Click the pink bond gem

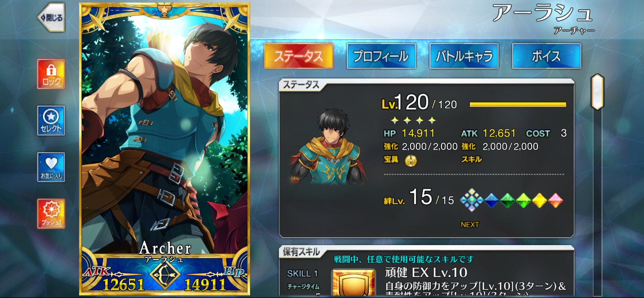(x=555, y=200)
